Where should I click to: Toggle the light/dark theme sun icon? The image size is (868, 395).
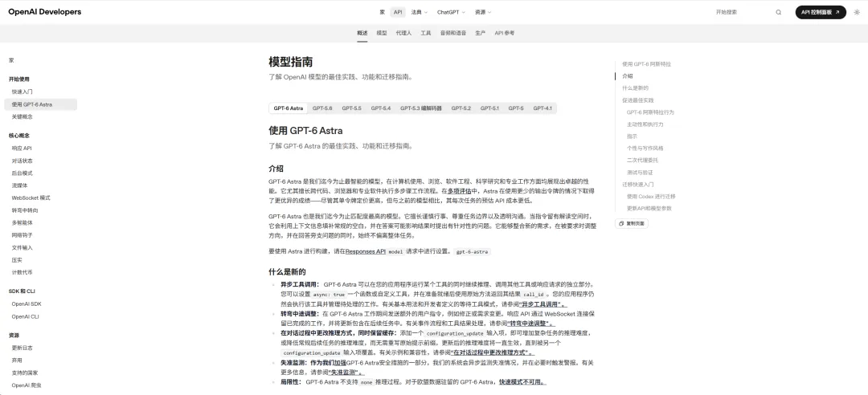coord(857,12)
